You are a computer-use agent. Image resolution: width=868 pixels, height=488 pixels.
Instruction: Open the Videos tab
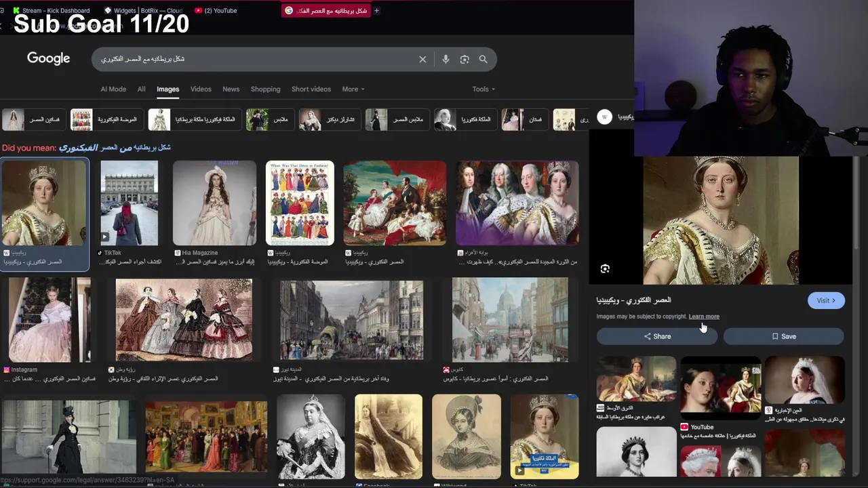pyautogui.click(x=201, y=89)
